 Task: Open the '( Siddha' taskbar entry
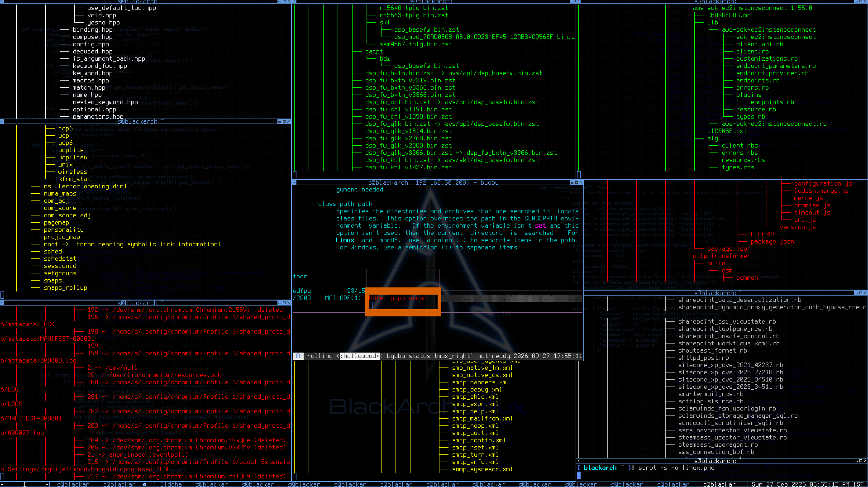click(167, 484)
